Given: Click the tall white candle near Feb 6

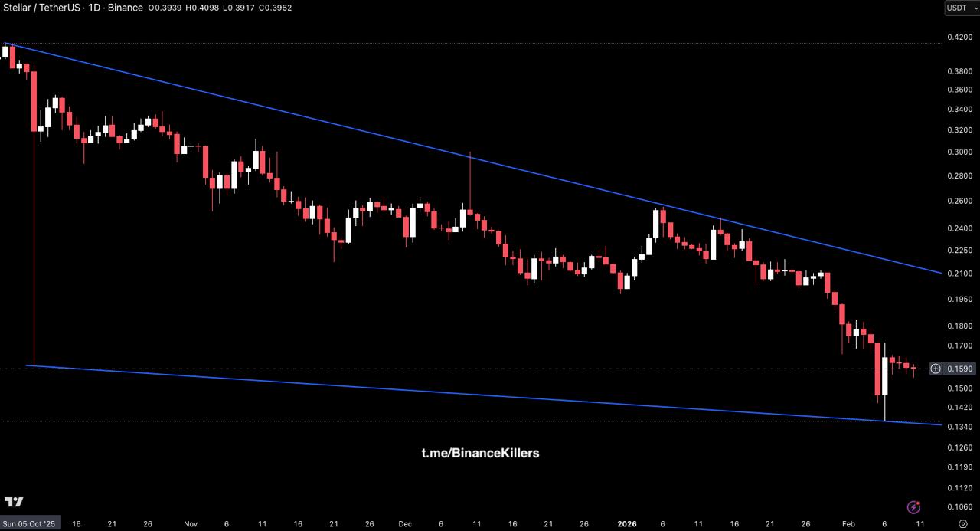Looking at the screenshot, I should click(x=885, y=375).
